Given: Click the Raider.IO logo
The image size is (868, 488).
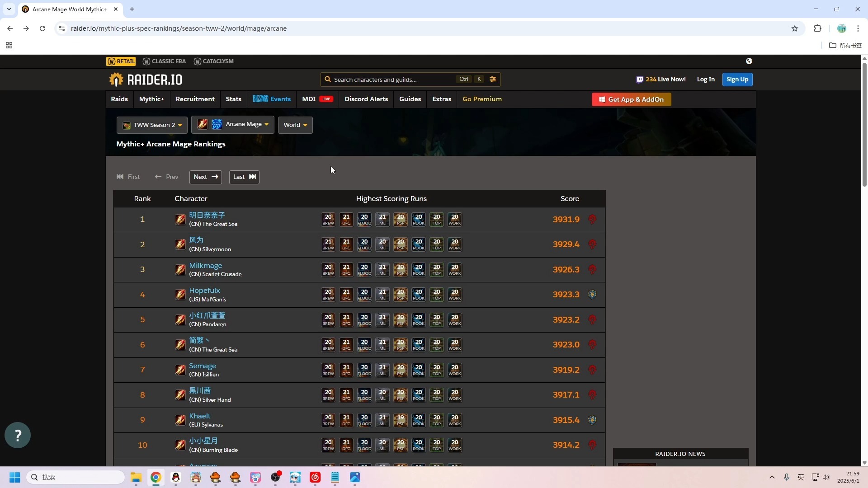Looking at the screenshot, I should (146, 80).
